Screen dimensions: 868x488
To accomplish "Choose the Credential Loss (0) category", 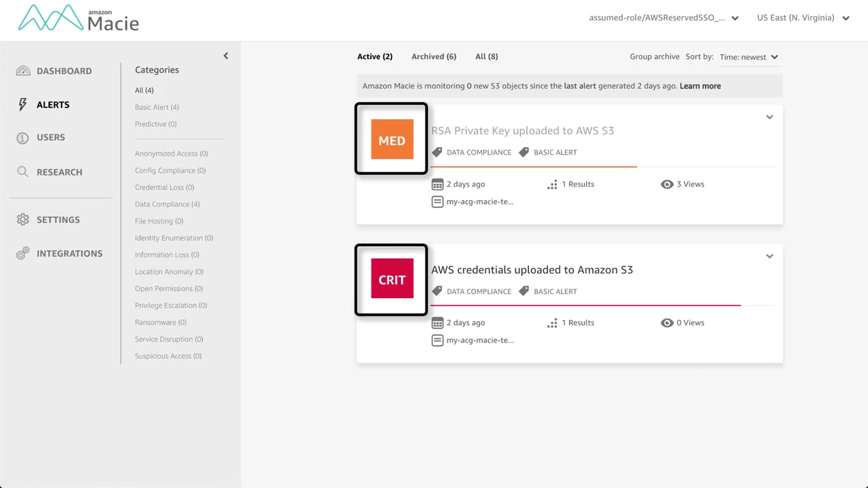I will click(x=164, y=188).
